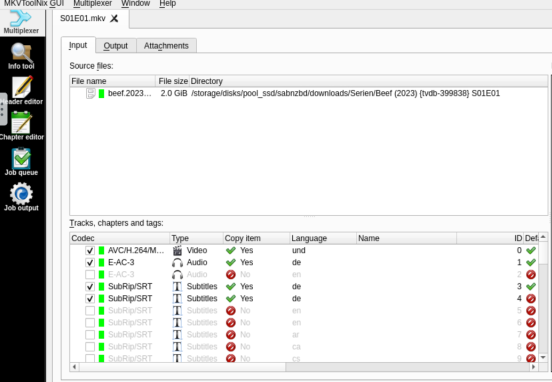Click the file icon beside beef.2023 source file
The image size is (552, 382).
[x=91, y=93]
